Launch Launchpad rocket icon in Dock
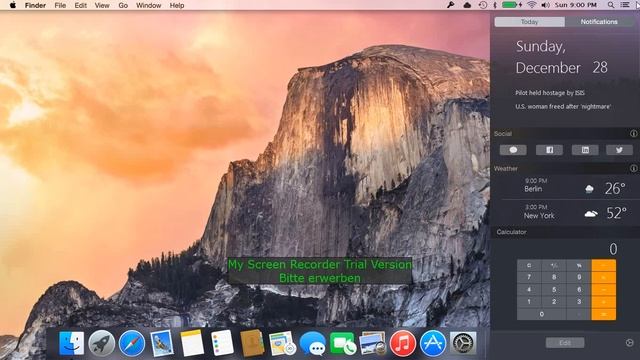The width and height of the screenshot is (640, 360). (x=102, y=343)
